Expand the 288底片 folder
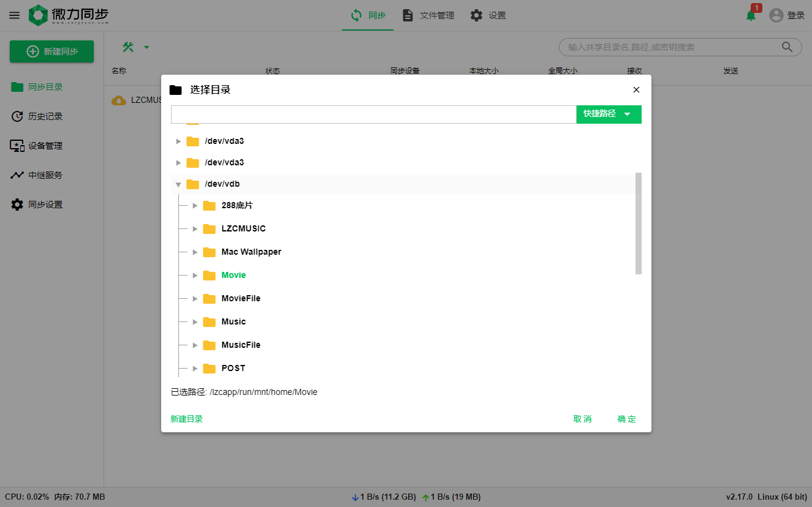Viewport: 812px width, 507px height. 195,205
